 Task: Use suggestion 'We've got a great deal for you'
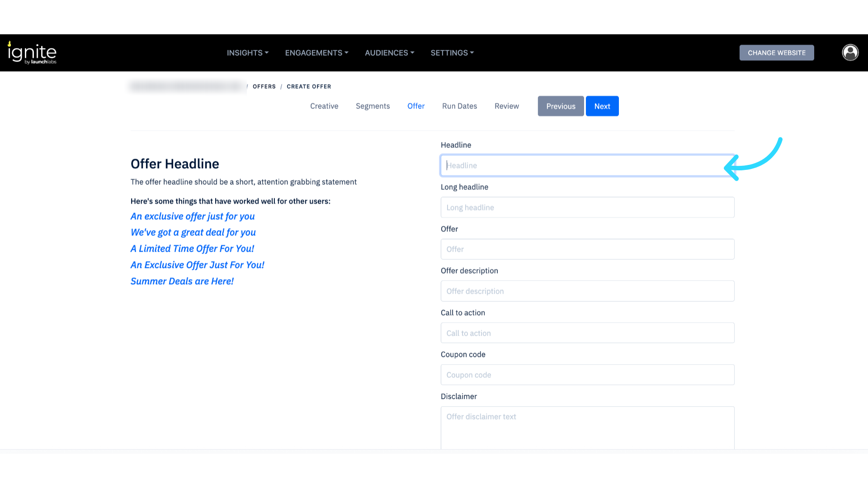click(x=193, y=232)
